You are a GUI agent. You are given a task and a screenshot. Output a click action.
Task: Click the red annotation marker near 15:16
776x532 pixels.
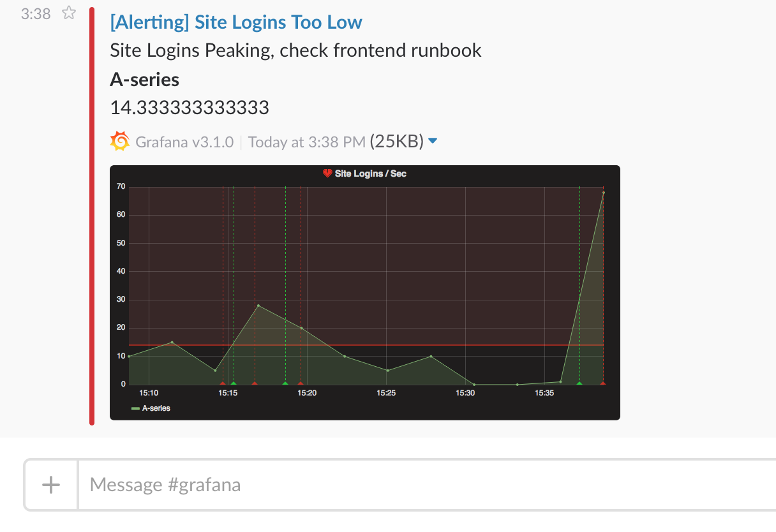click(x=255, y=383)
